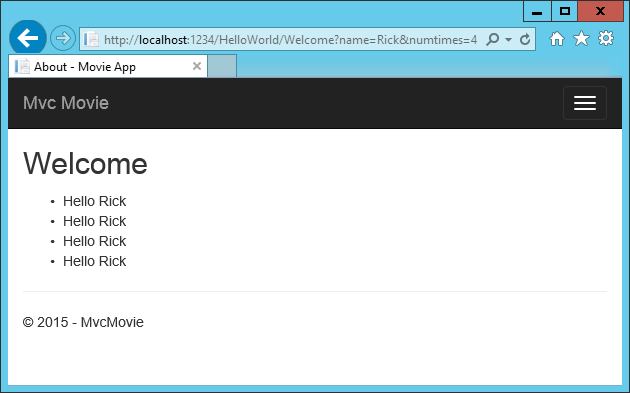Click the page icon in address bar
Viewport: 630px width, 393px height.
point(91,39)
